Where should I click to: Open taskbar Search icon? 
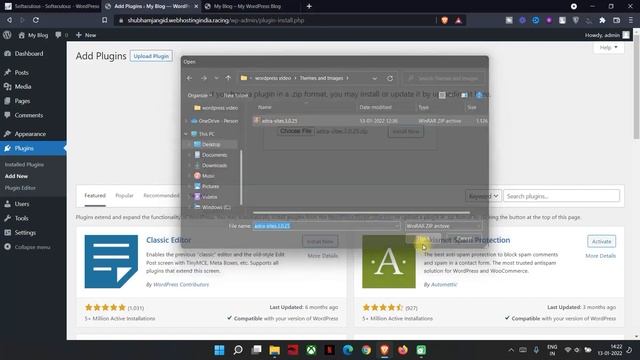point(238,350)
